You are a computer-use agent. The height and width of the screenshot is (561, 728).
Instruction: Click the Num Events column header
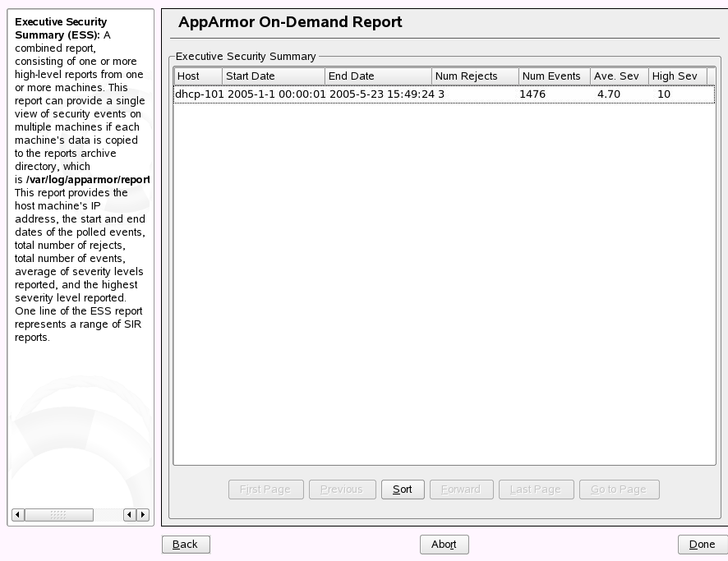pos(555,76)
